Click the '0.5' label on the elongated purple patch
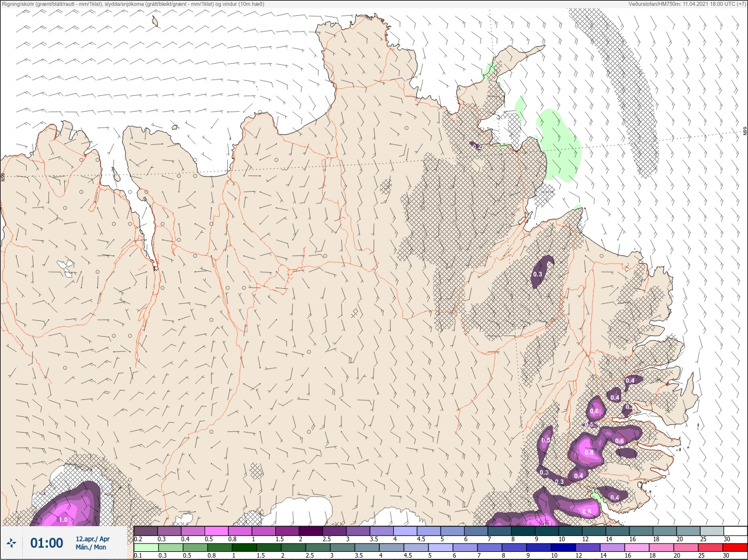Screen dimensions: 748x560 coord(546,440)
